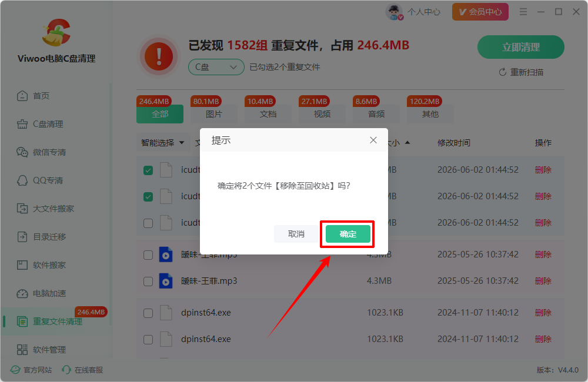
Task: Cancel dialog with the 取消 button
Action: click(x=296, y=234)
